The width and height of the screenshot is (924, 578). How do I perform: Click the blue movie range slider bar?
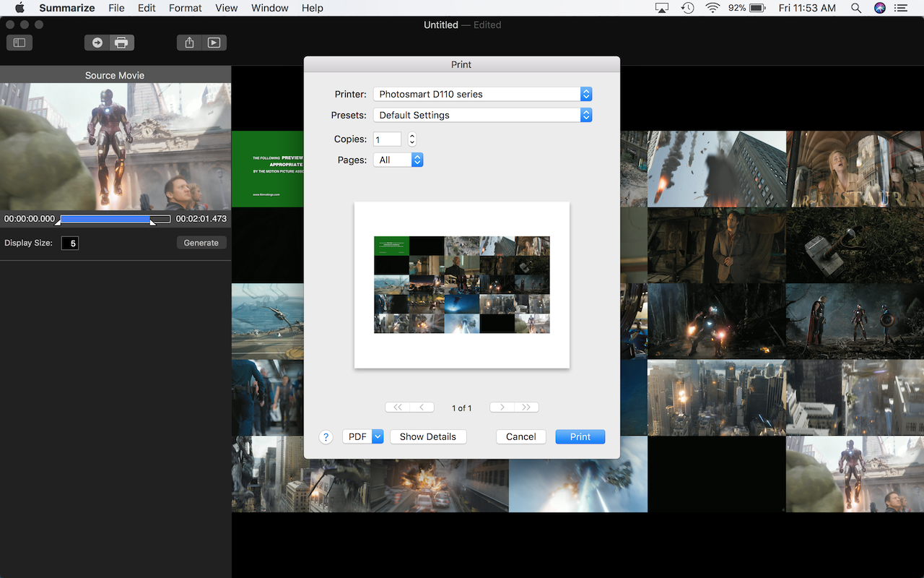(106, 218)
